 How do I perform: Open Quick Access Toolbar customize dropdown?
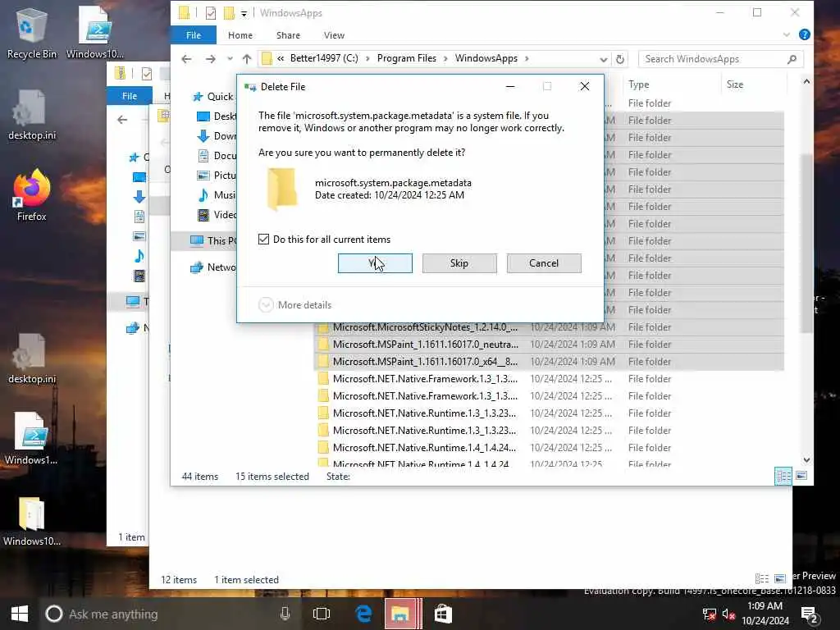[244, 13]
